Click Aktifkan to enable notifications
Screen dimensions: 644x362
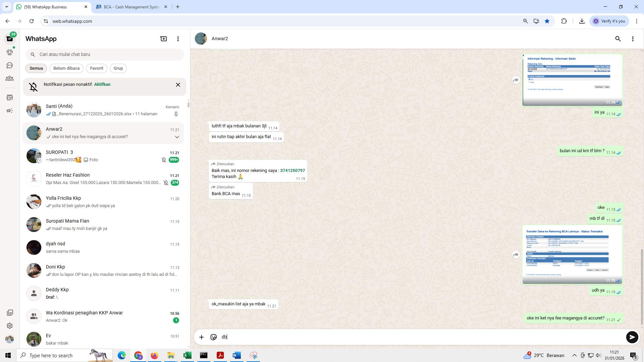point(102,84)
